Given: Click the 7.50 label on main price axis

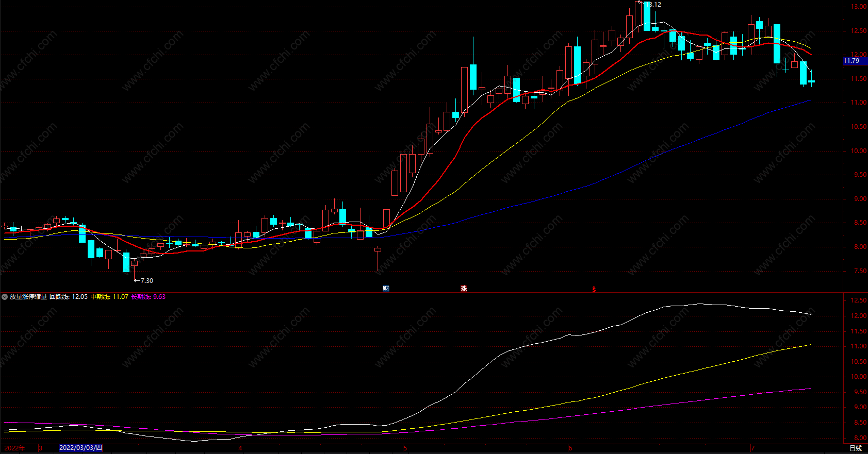Looking at the screenshot, I should click(x=860, y=271).
